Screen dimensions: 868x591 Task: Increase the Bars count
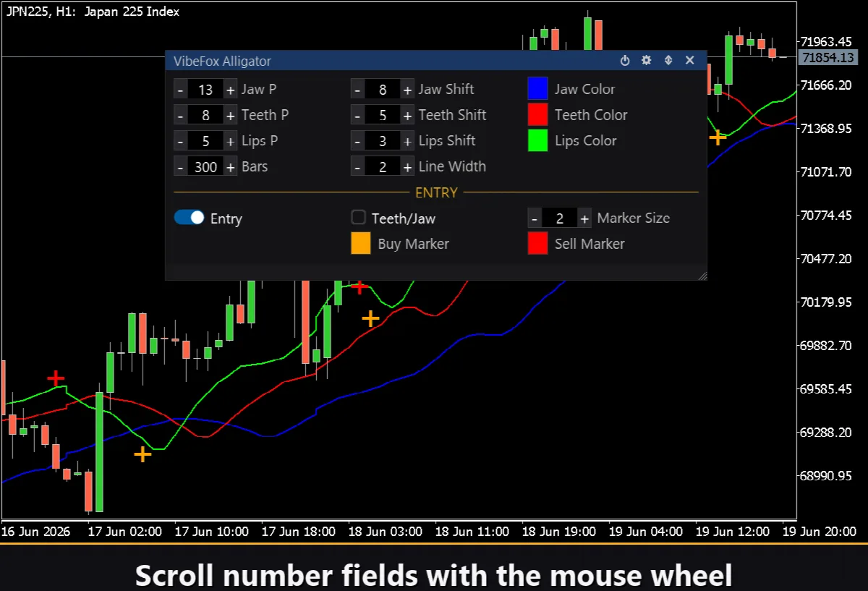pyautogui.click(x=230, y=166)
